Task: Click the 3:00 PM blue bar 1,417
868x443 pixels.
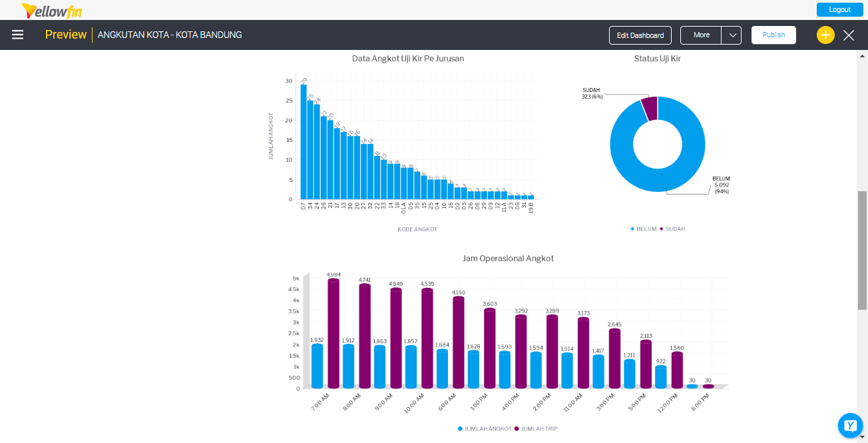Action: click(598, 371)
